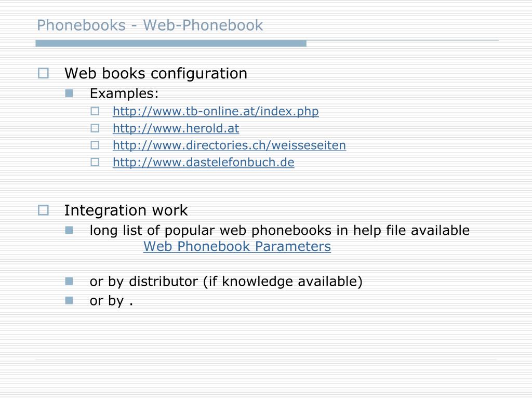Viewport: 532px width, 399px height.
Task: Click the small bullet before dastelefonbuch.de link
Action: coord(95,162)
